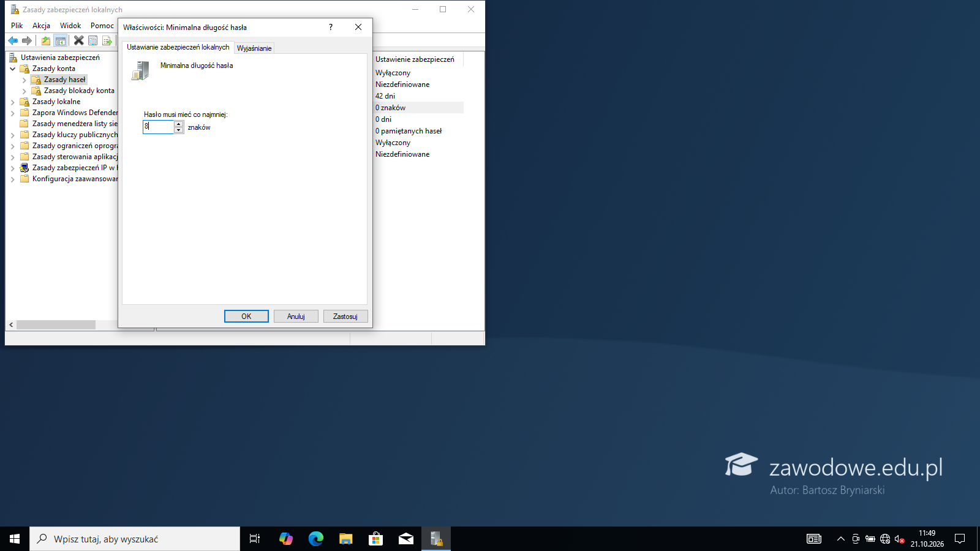Increase password length with the up spinner arrow
The image size is (980, 551).
point(179,124)
